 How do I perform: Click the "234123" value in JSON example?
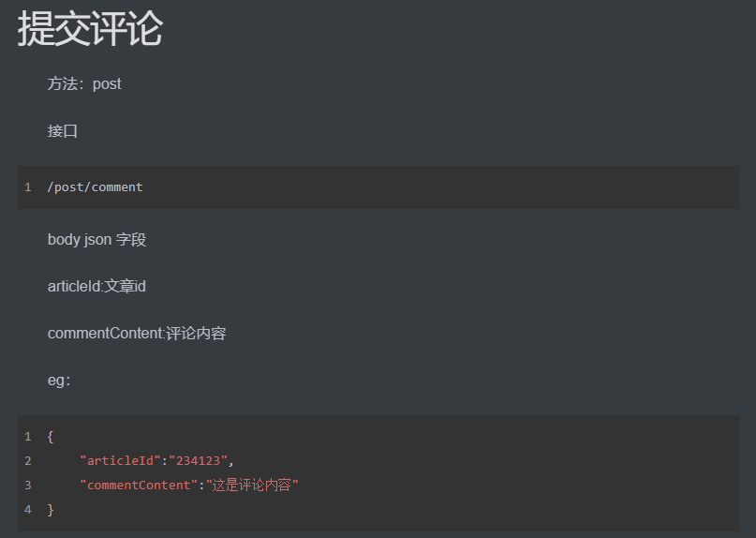pos(199,461)
